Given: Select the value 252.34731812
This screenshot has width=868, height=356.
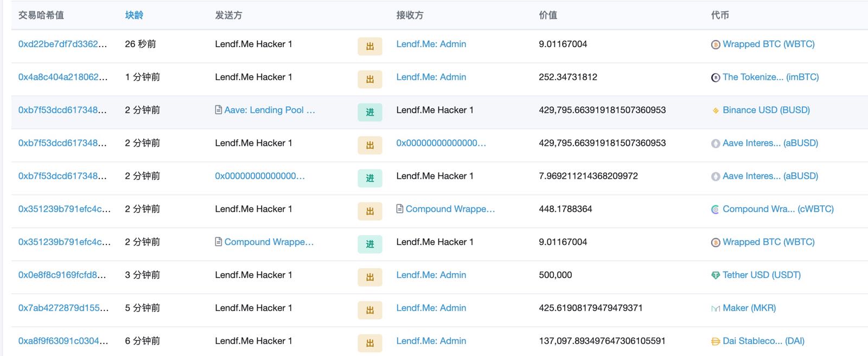Looking at the screenshot, I should pos(568,77).
